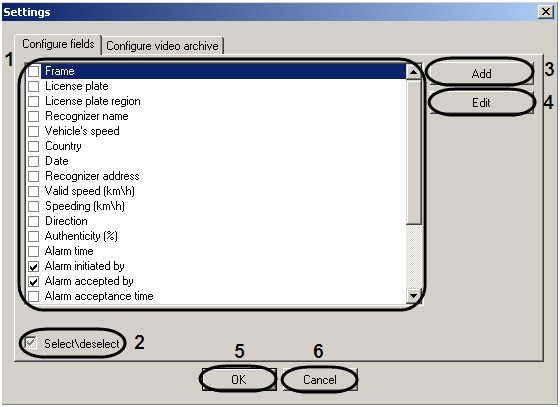Enable the Country field checkbox
560x407 pixels.
[34, 146]
